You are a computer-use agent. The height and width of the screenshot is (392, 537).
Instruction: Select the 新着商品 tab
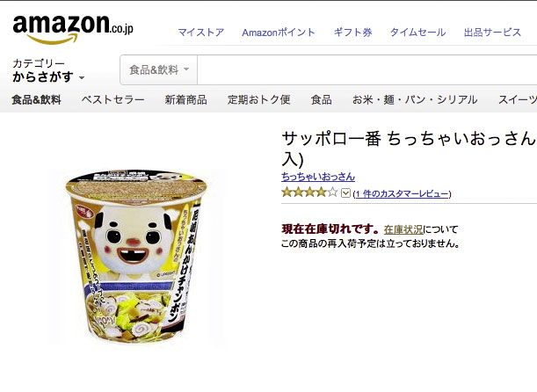pos(186,99)
